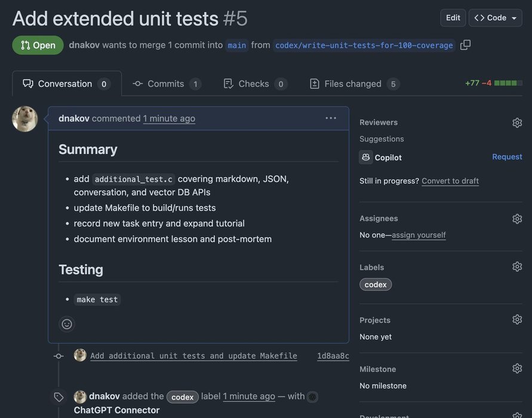532x418 pixels.
Task: Open Projects settings gear
Action: click(517, 319)
